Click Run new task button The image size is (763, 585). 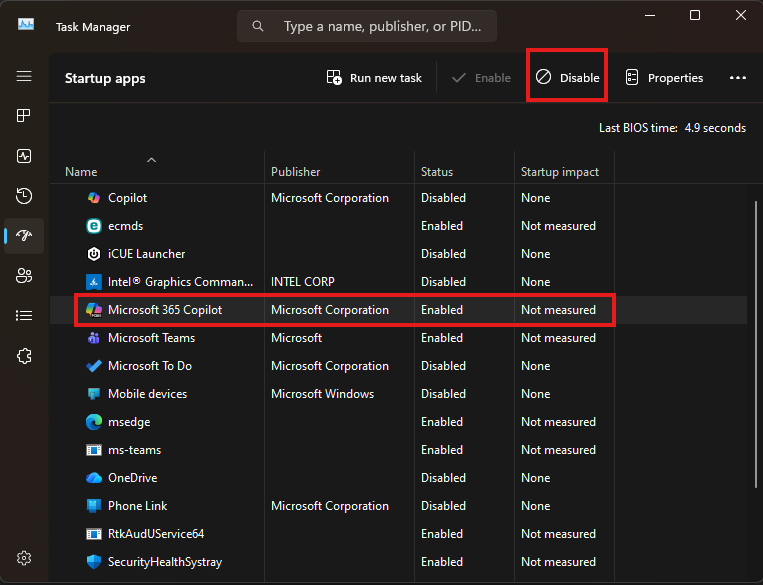click(x=375, y=78)
